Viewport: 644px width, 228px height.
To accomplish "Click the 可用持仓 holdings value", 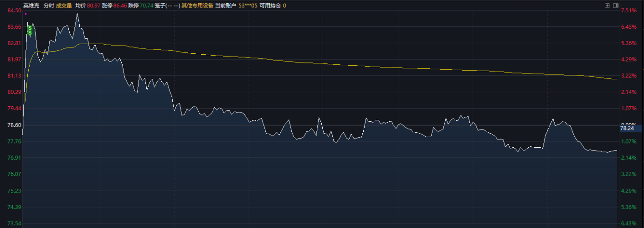I will pyautogui.click(x=284, y=5).
